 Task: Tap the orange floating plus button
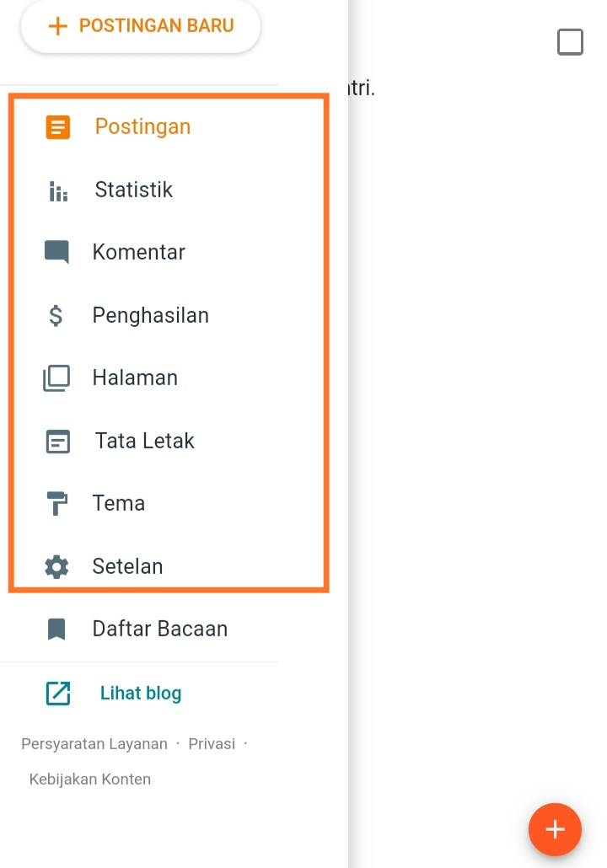[555, 829]
